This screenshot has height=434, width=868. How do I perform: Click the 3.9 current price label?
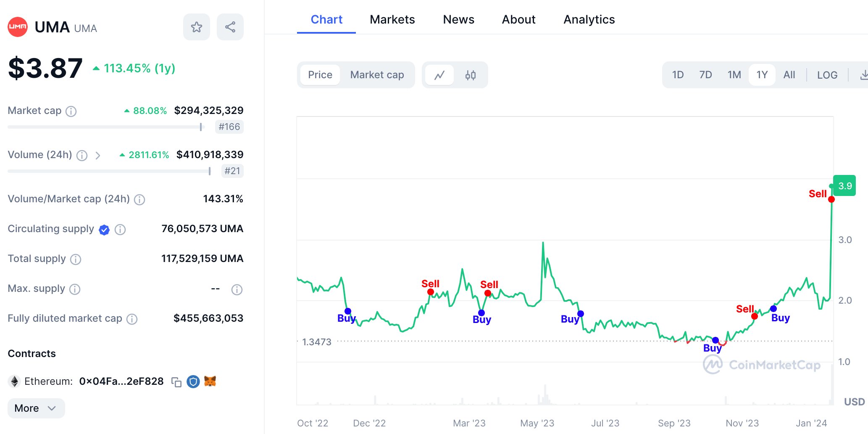[x=844, y=186]
